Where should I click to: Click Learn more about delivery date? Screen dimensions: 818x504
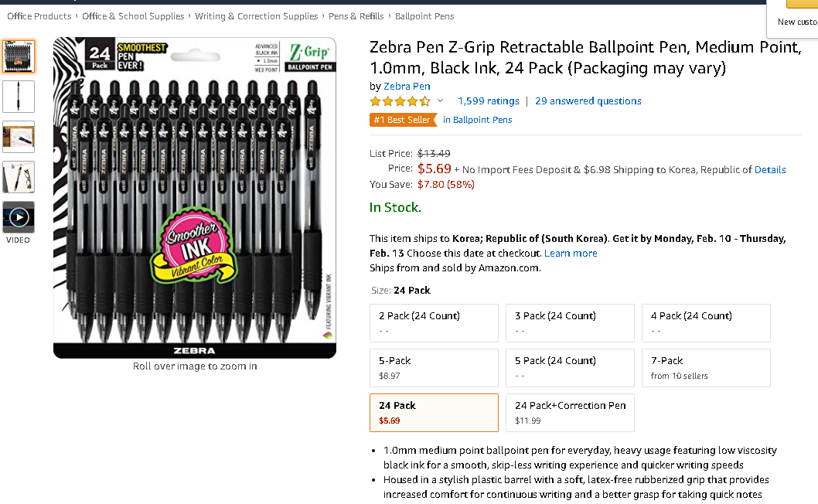tap(571, 254)
